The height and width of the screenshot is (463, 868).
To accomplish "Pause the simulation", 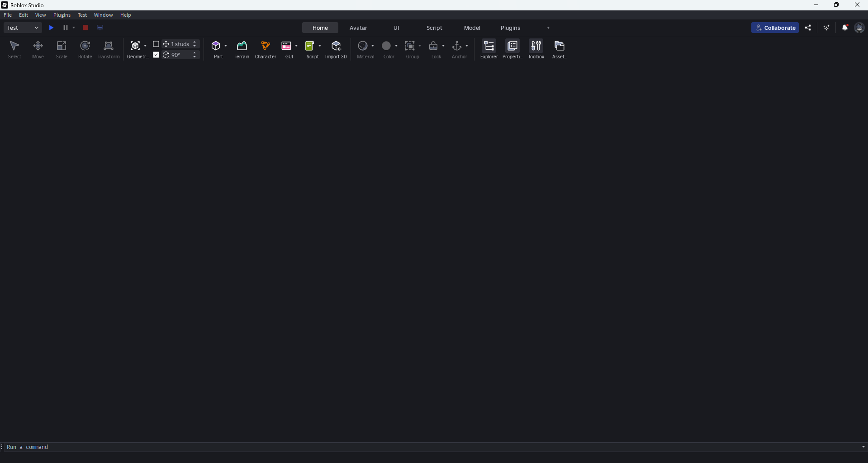I will 66,28.
